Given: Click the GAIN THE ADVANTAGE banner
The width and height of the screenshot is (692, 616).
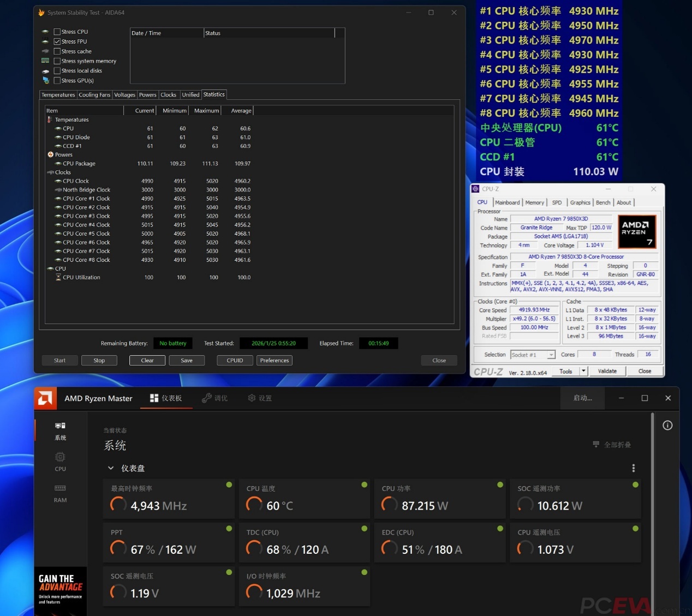Looking at the screenshot, I should (60, 589).
